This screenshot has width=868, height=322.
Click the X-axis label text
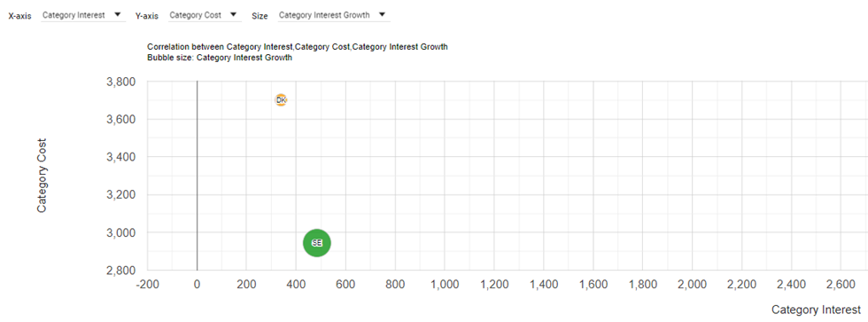[19, 16]
